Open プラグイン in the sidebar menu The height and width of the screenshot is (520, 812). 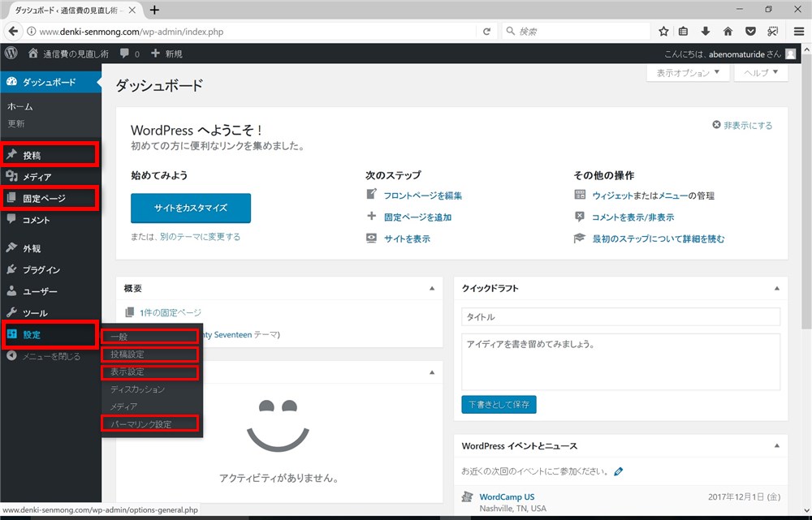coord(41,269)
